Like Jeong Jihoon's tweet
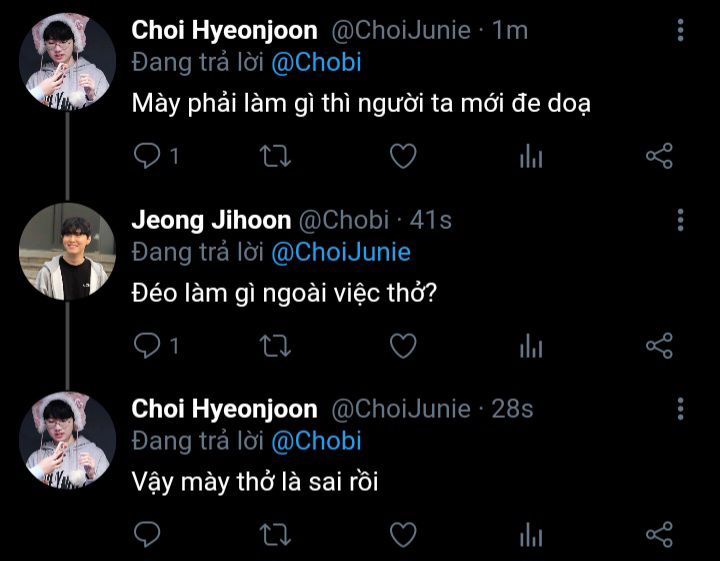Image resolution: width=720 pixels, height=561 pixels. pyautogui.click(x=403, y=346)
